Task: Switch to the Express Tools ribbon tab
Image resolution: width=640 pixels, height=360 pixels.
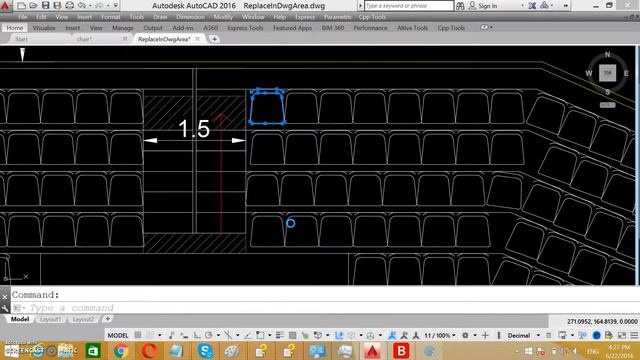Action: pos(245,28)
